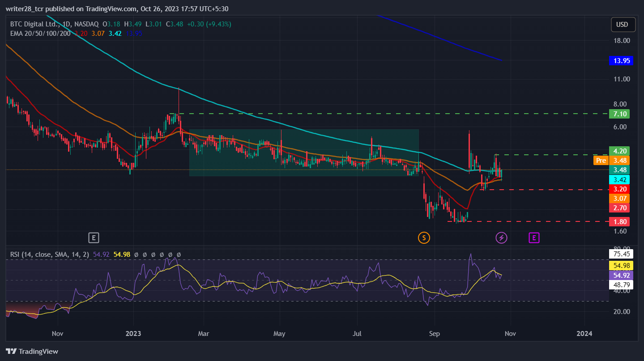Click the purple upcoming earnings E marker
Image resolution: width=644 pixels, height=361 pixels.
534,238
